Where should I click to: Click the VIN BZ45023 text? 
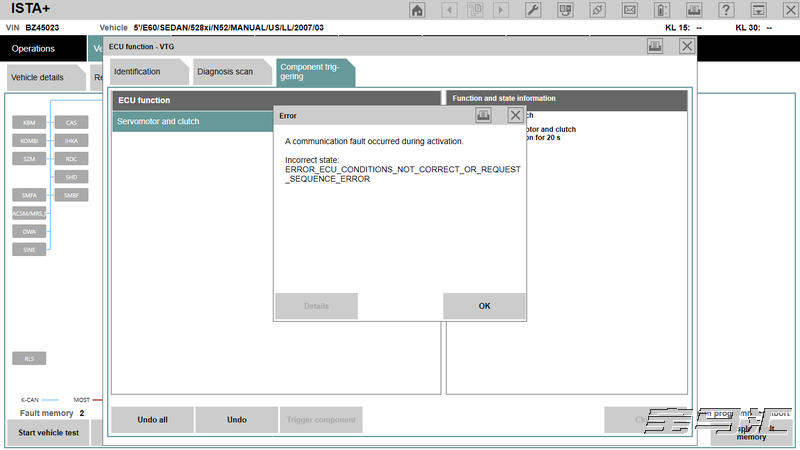(x=33, y=28)
